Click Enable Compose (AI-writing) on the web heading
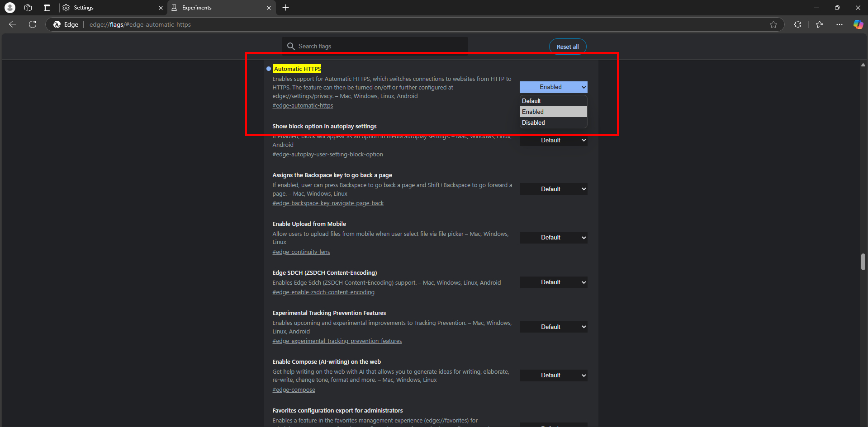868x427 pixels. point(327,361)
